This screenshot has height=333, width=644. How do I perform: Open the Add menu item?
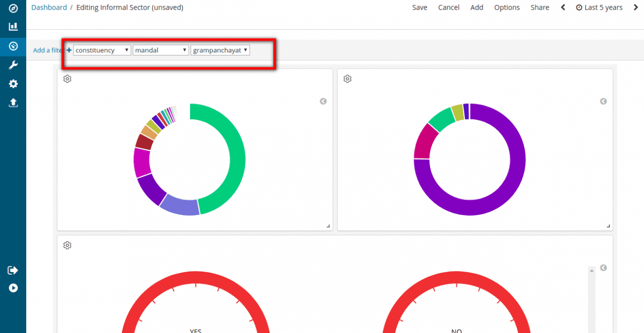point(477,8)
